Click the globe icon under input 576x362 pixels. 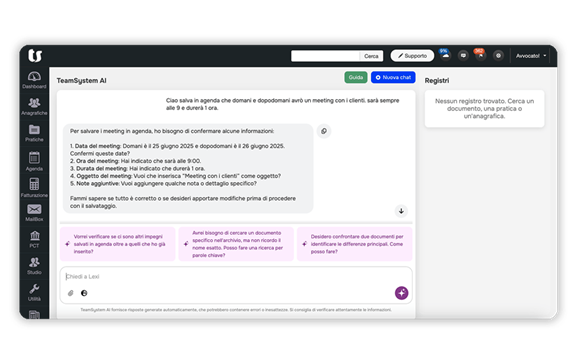(84, 293)
